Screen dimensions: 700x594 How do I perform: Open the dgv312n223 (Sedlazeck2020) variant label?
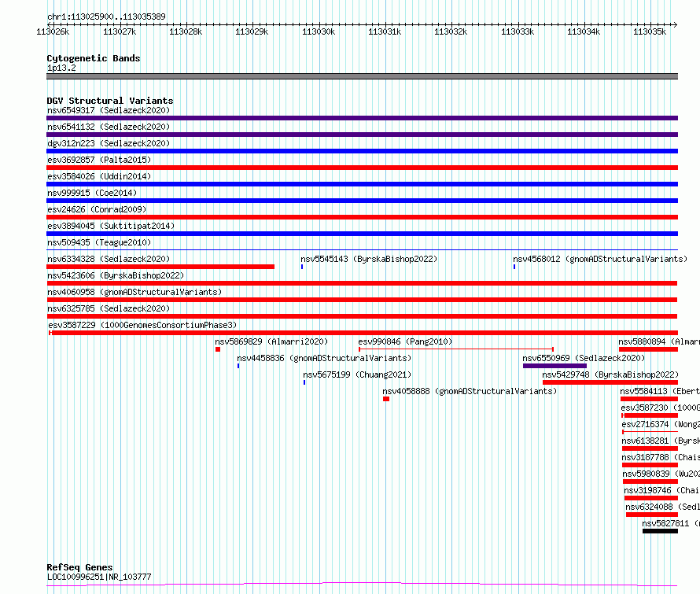[109, 143]
